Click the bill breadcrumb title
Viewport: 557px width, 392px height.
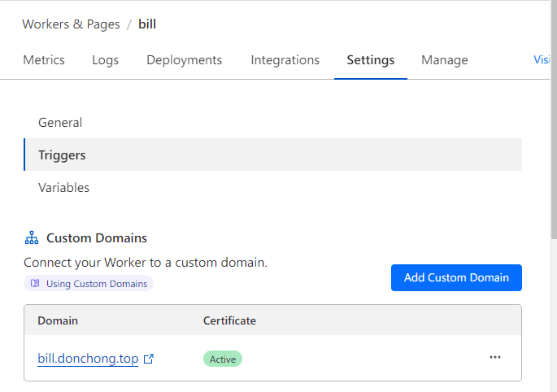147,24
